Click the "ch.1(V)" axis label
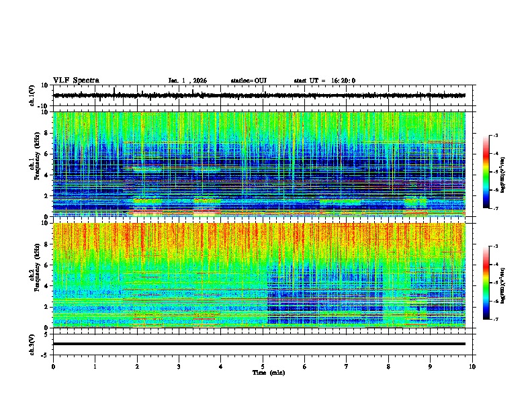 pos(32,95)
